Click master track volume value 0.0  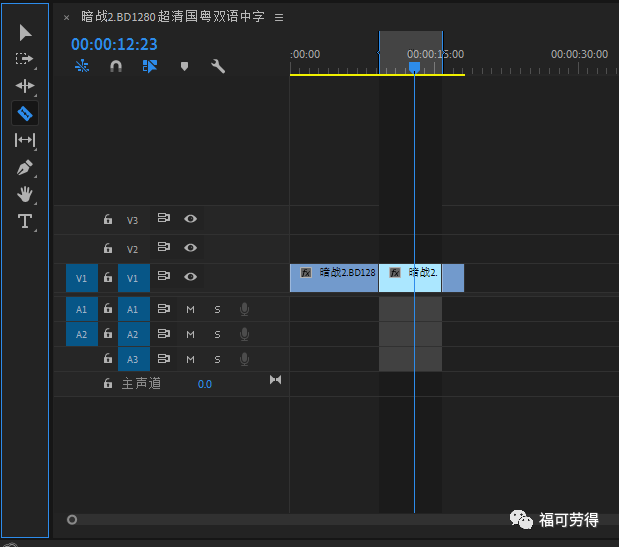pyautogui.click(x=204, y=384)
